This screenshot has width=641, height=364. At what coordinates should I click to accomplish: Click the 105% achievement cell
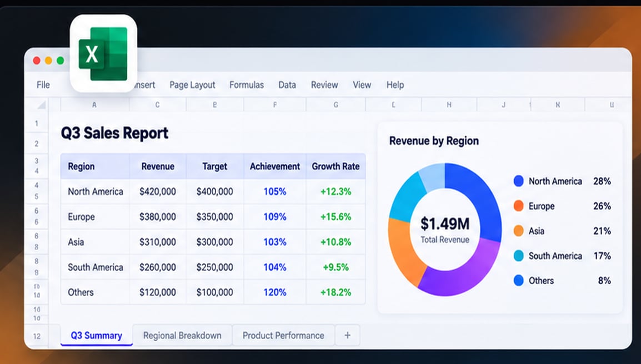275,191
